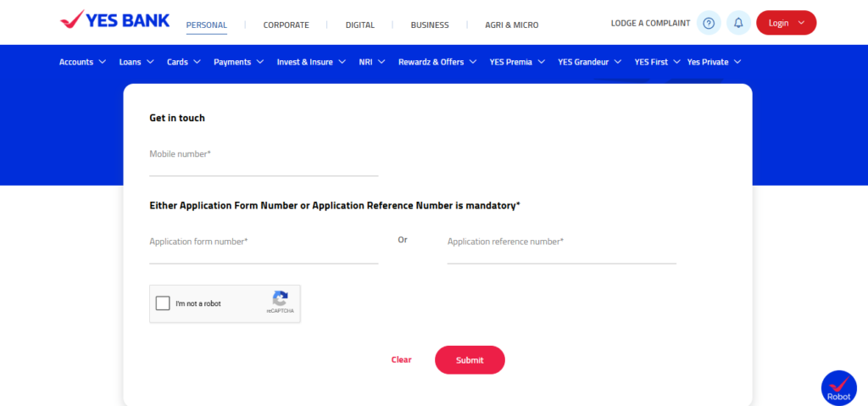Viewport: 868px width, 406px height.
Task: Click the YES BANK logo
Action: (115, 20)
